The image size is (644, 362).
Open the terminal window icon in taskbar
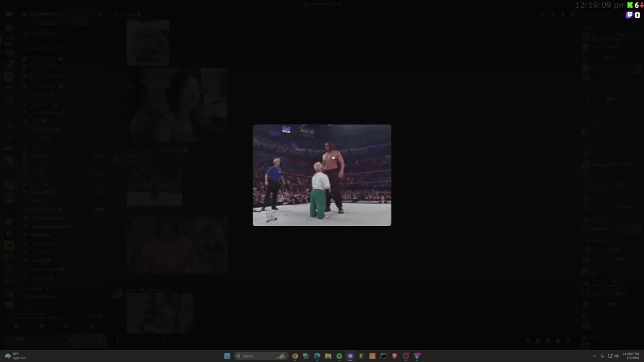383,356
